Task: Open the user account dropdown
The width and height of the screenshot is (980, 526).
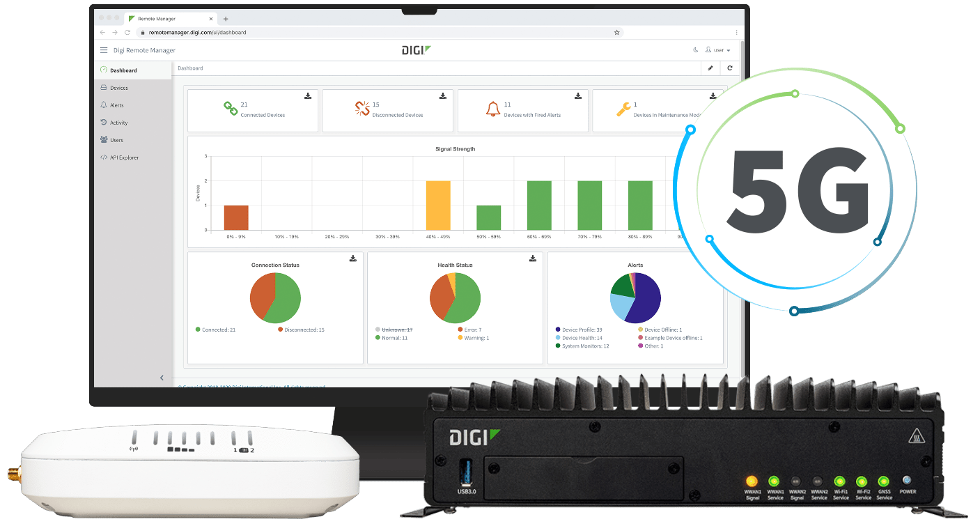Action: (x=718, y=50)
